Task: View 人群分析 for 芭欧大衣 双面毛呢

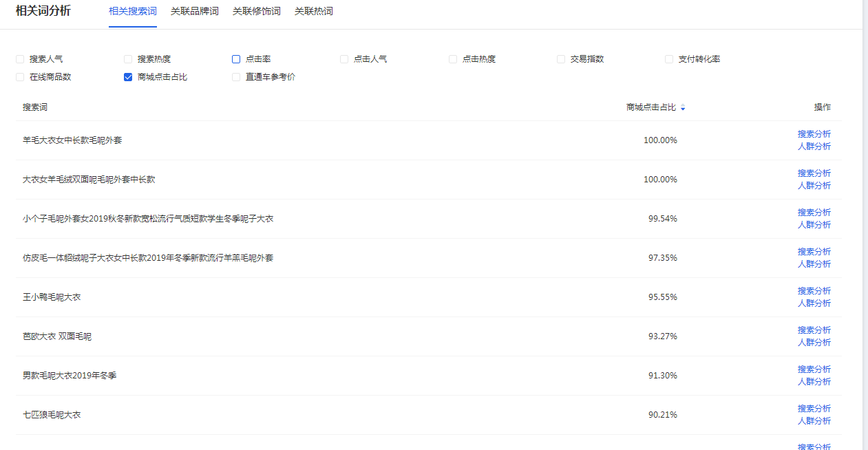Action: point(814,343)
